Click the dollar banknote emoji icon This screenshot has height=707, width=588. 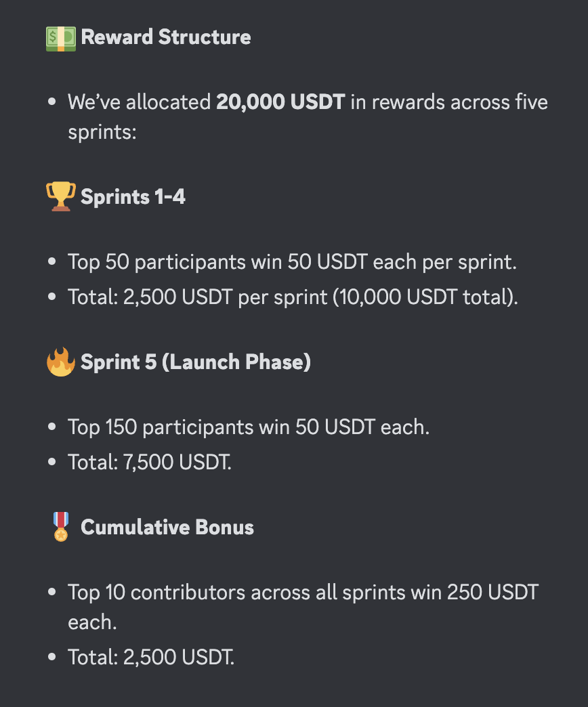(61, 39)
